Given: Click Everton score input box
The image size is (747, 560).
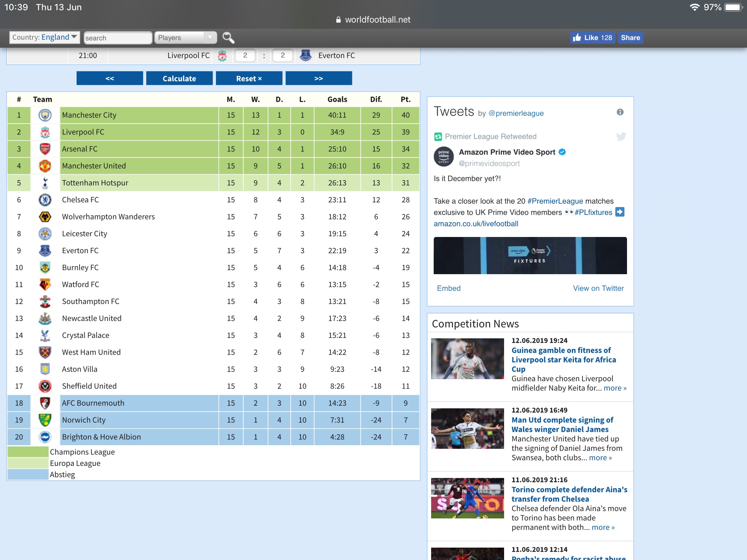Looking at the screenshot, I should coord(283,56).
